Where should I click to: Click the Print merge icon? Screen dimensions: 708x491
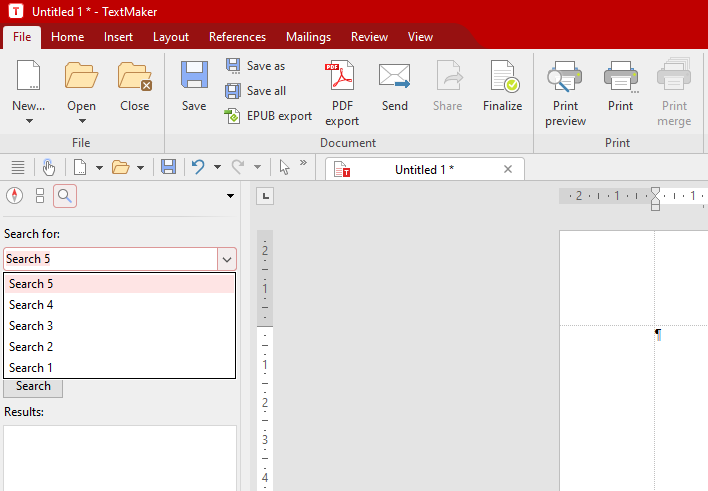pos(674,75)
